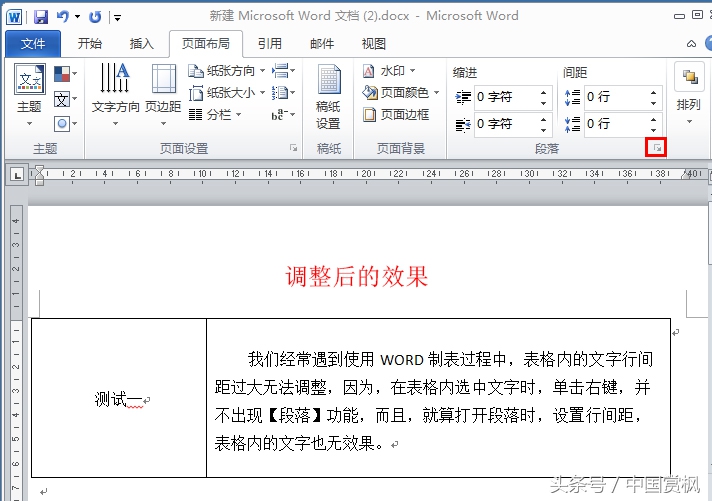Increase spacing before with up arrow
The height and width of the screenshot is (501, 712).
point(653,92)
